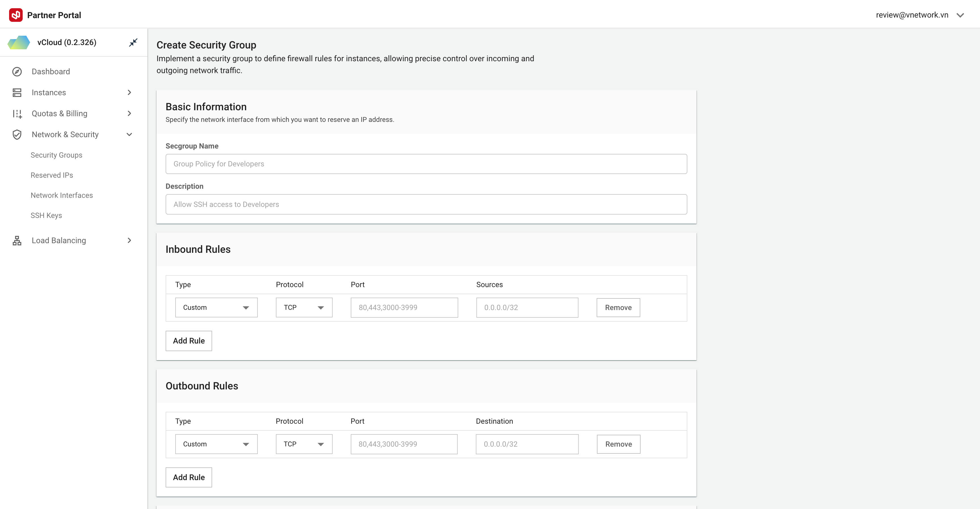
Task: Focus the Inbound Rules Port field
Action: (404, 307)
